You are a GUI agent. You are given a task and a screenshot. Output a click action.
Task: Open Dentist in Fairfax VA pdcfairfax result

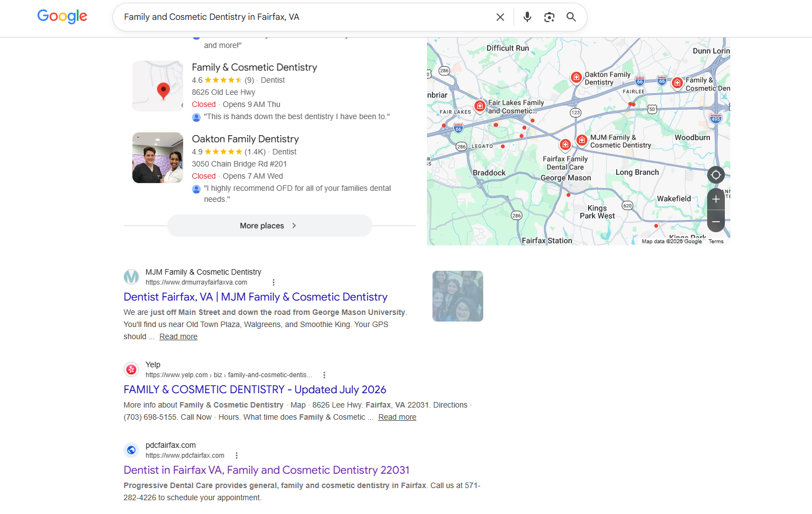[x=266, y=470]
